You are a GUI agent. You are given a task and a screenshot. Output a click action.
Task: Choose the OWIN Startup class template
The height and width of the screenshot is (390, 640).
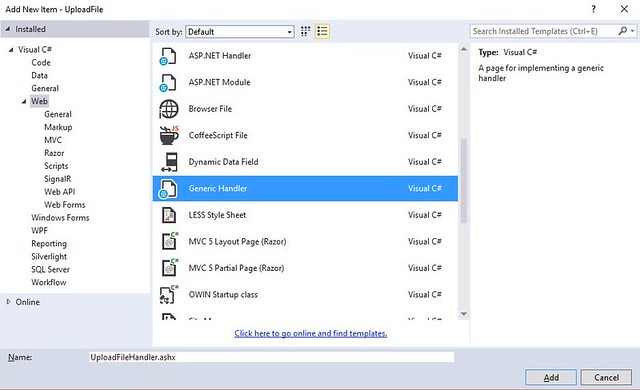pos(305,295)
